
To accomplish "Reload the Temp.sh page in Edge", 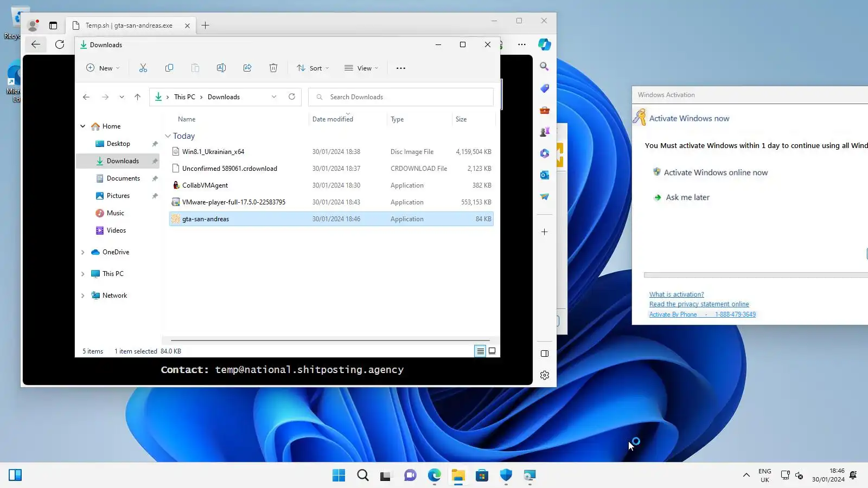I will [x=60, y=44].
